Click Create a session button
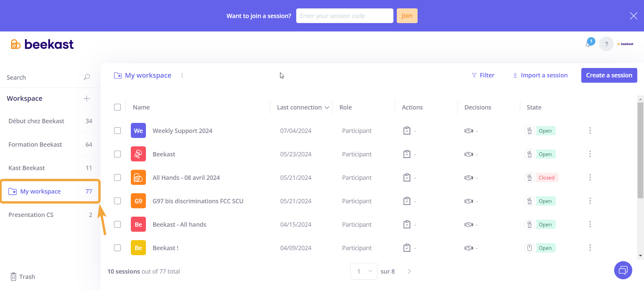This screenshot has width=644, height=291. click(609, 75)
